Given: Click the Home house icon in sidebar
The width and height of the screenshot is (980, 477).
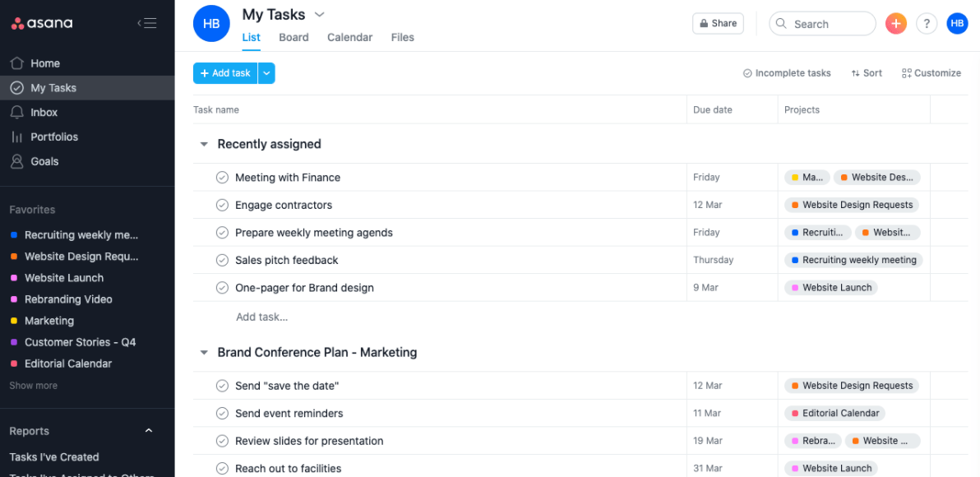Looking at the screenshot, I should click(17, 63).
